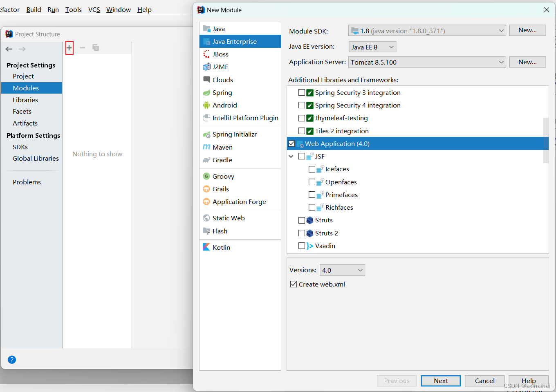Click the Vaadin framework icon
Viewport: 556px width, 392px height.
click(310, 246)
